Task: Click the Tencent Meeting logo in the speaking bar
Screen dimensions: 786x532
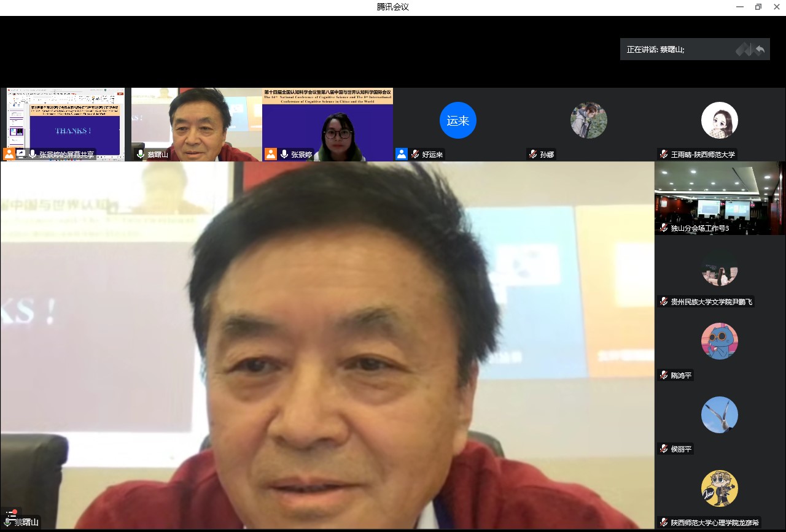Action: 750,50
